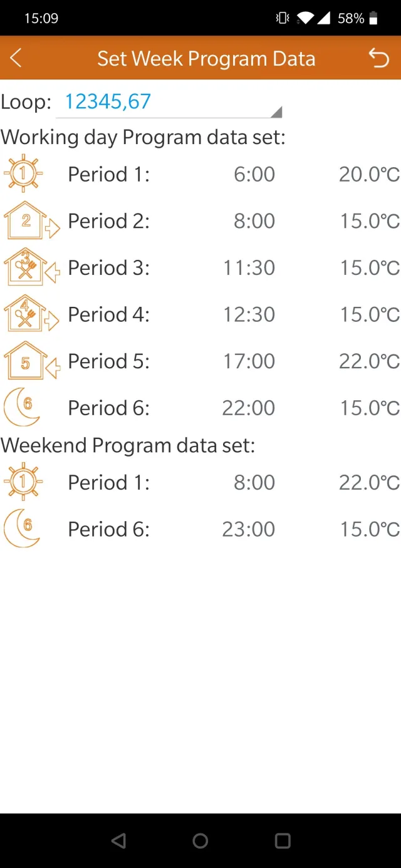The width and height of the screenshot is (401, 868).
Task: Tap the working day Period 6 moon icon
Action: [23, 407]
